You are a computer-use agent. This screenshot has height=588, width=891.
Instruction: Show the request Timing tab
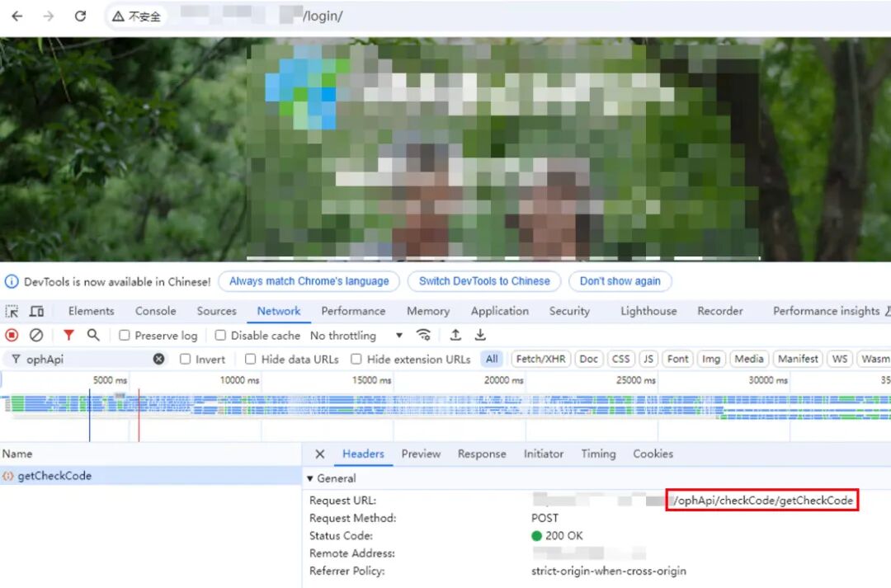598,454
